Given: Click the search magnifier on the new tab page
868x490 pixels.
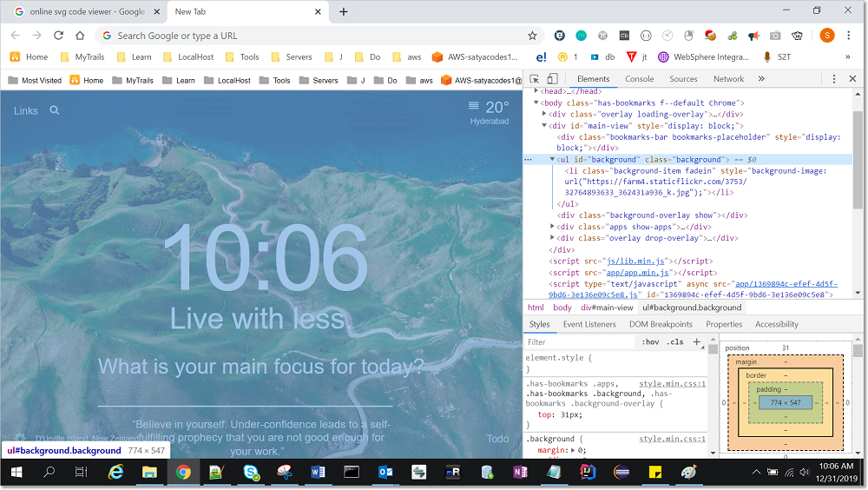Looking at the screenshot, I should (x=55, y=110).
